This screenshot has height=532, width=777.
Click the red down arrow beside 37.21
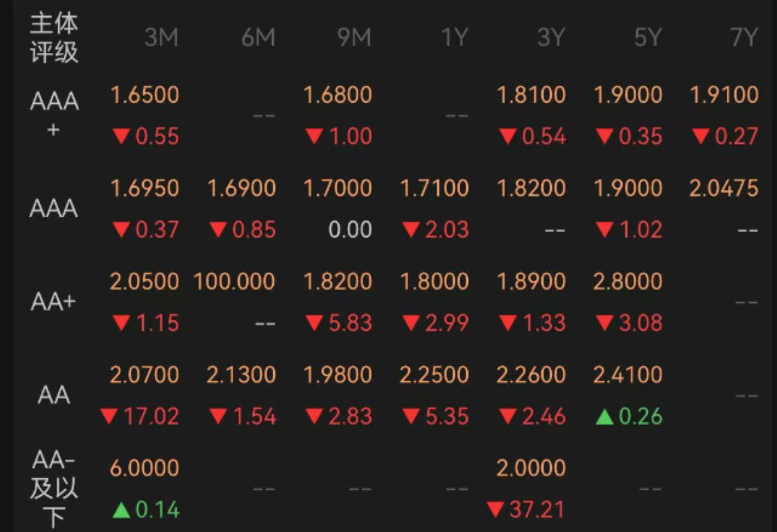496,510
